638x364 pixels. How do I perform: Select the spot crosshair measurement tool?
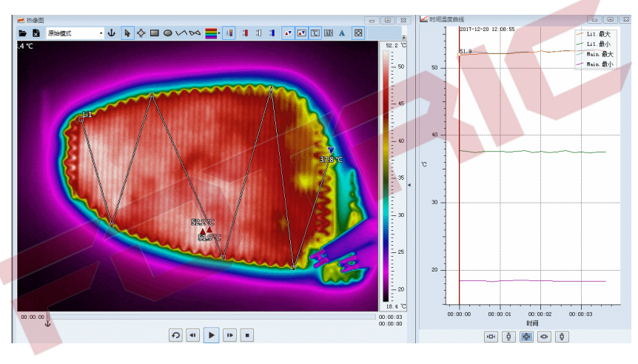pos(141,33)
